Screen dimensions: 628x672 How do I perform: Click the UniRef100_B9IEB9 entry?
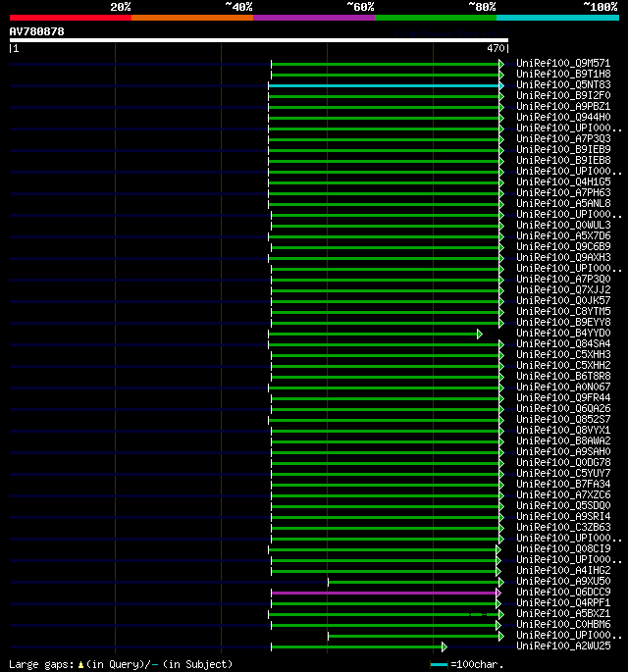pos(563,149)
